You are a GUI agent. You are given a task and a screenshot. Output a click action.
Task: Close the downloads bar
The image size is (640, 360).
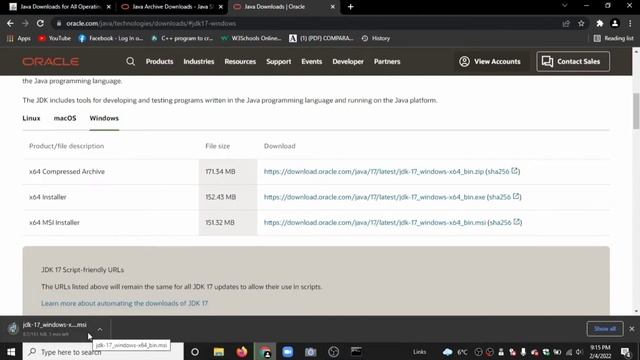[632, 329]
